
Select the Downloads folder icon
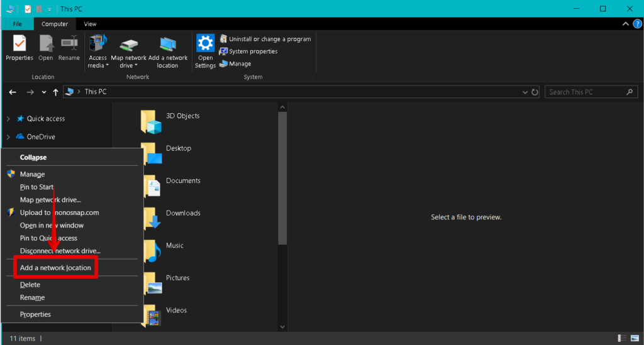(152, 217)
